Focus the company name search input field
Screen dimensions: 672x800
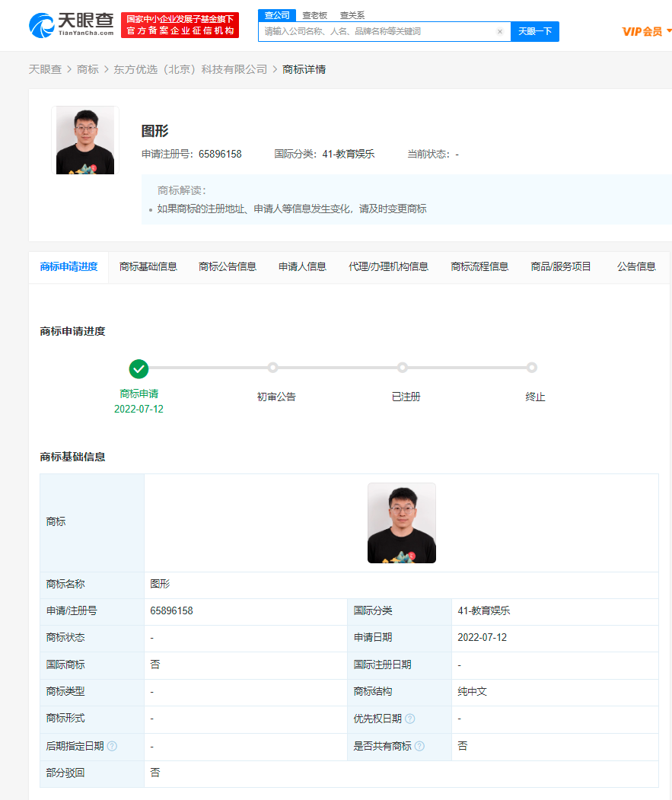(x=377, y=32)
